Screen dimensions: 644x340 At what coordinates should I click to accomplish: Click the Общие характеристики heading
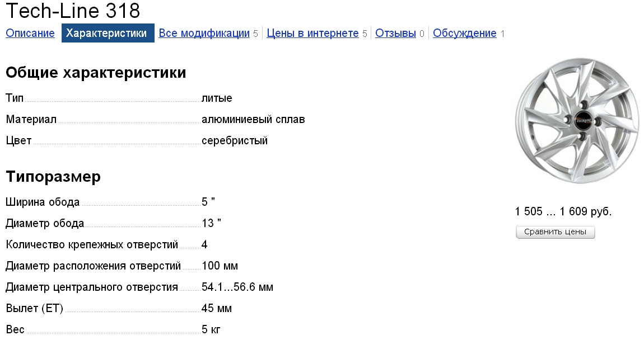(96, 73)
